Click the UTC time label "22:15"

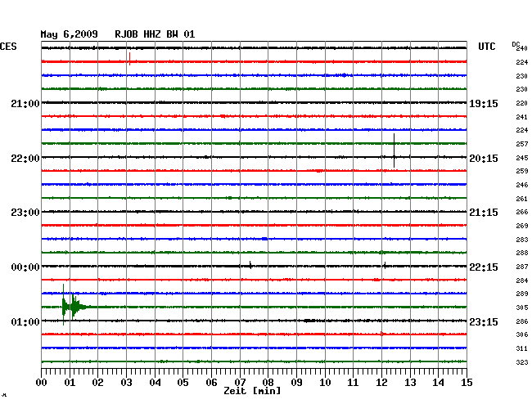(484, 267)
